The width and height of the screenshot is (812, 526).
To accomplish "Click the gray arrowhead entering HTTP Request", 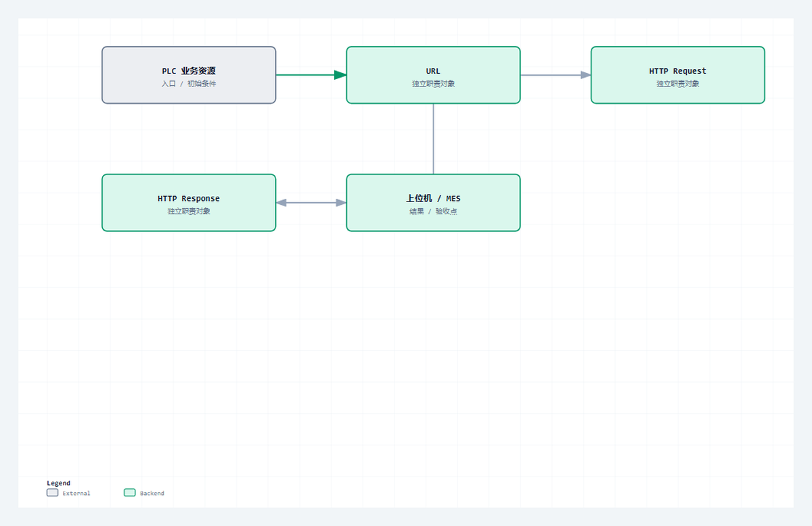I will click(x=585, y=75).
